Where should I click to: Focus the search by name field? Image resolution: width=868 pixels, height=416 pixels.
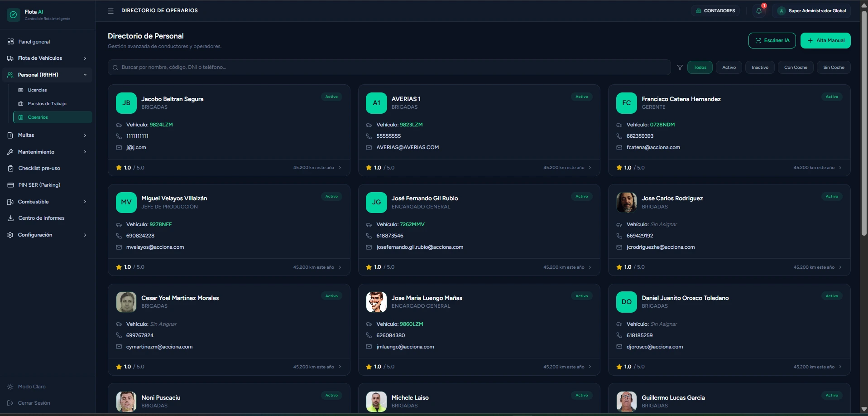[x=389, y=68]
